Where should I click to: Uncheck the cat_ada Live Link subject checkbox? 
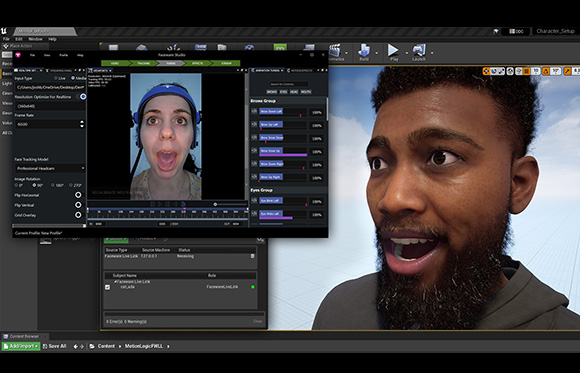tap(108, 287)
